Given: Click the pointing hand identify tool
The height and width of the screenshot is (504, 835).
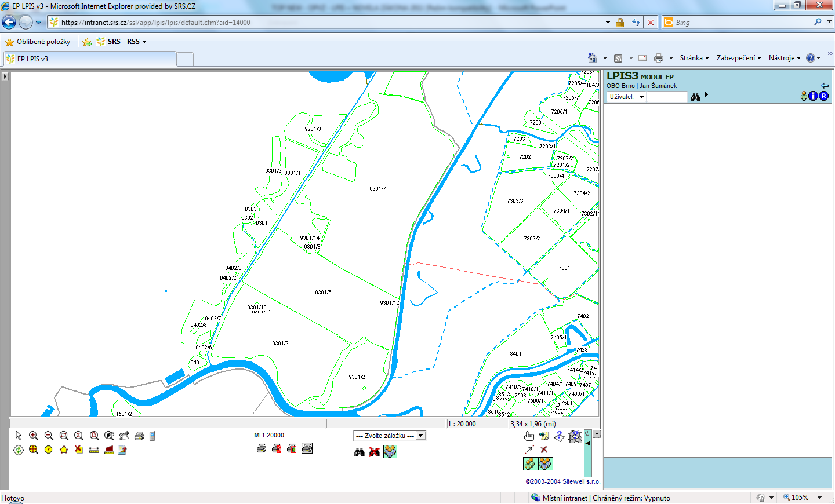Looking at the screenshot, I should pos(529,436).
